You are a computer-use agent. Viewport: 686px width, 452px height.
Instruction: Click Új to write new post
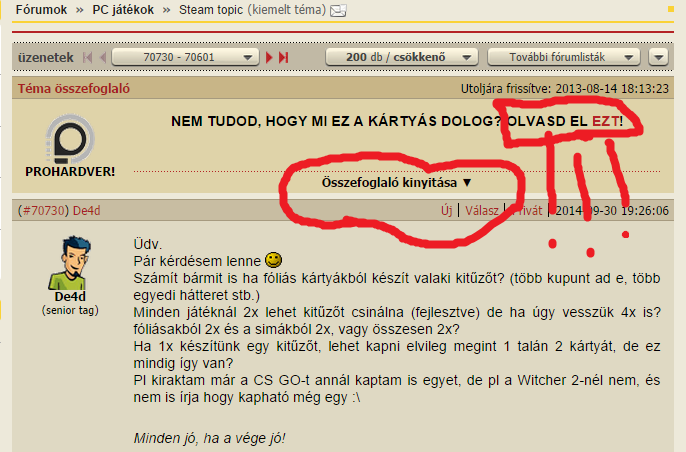click(x=447, y=210)
